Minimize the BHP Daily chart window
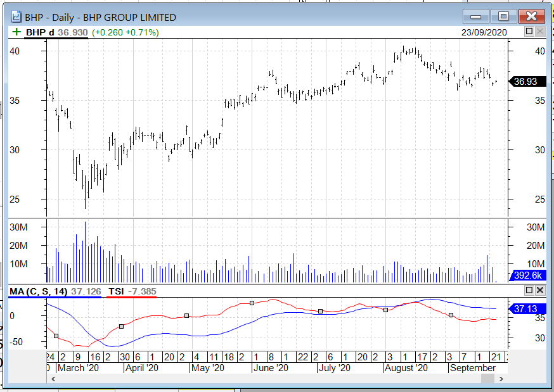This screenshot has width=554, height=392. pyautogui.click(x=476, y=16)
